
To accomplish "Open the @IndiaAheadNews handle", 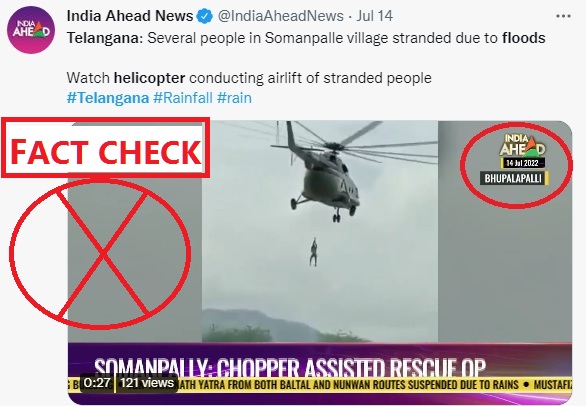I will [x=280, y=16].
